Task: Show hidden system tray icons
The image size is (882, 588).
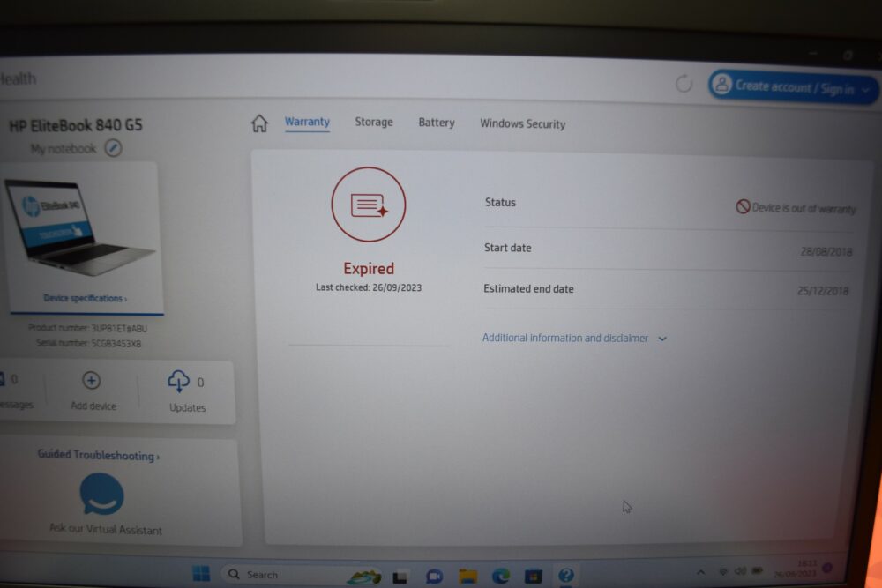Action: [700, 572]
